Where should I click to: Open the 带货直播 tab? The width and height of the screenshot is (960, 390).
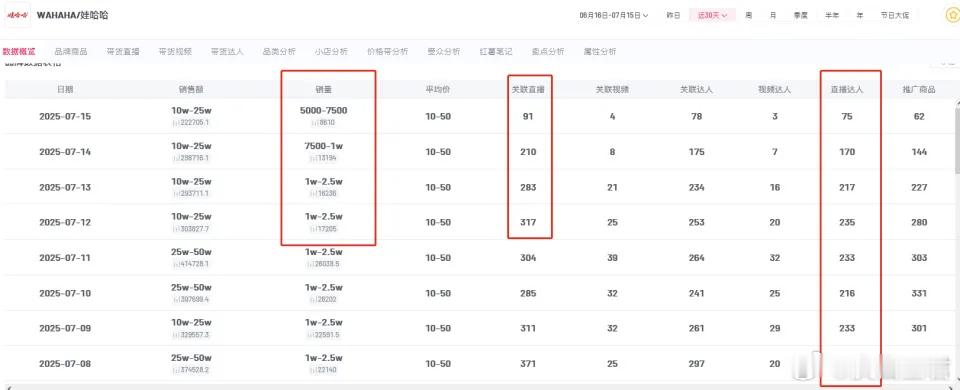click(122, 52)
